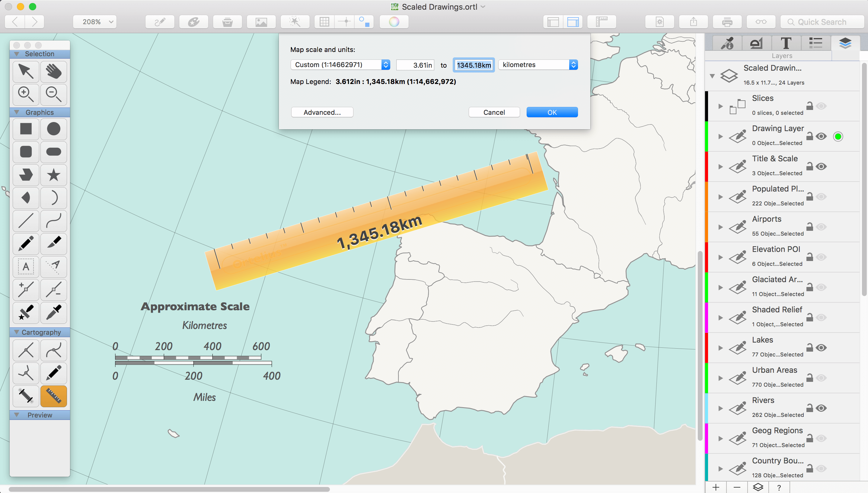
Task: Show the Airports layer
Action: click(821, 227)
